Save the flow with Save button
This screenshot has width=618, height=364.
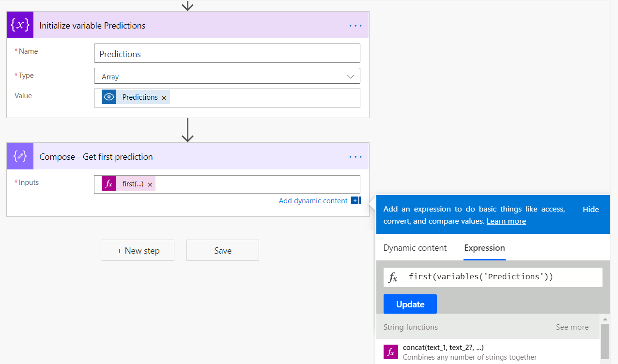[x=223, y=250]
